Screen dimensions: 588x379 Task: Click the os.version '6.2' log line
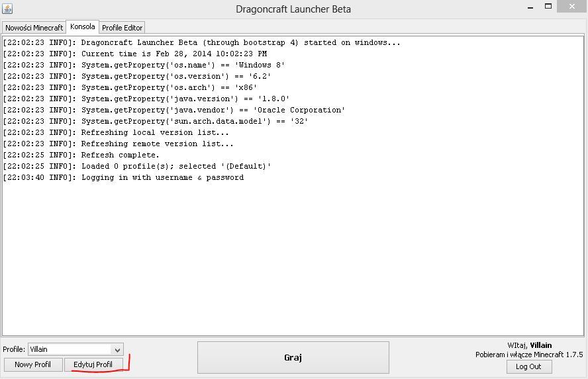137,77
